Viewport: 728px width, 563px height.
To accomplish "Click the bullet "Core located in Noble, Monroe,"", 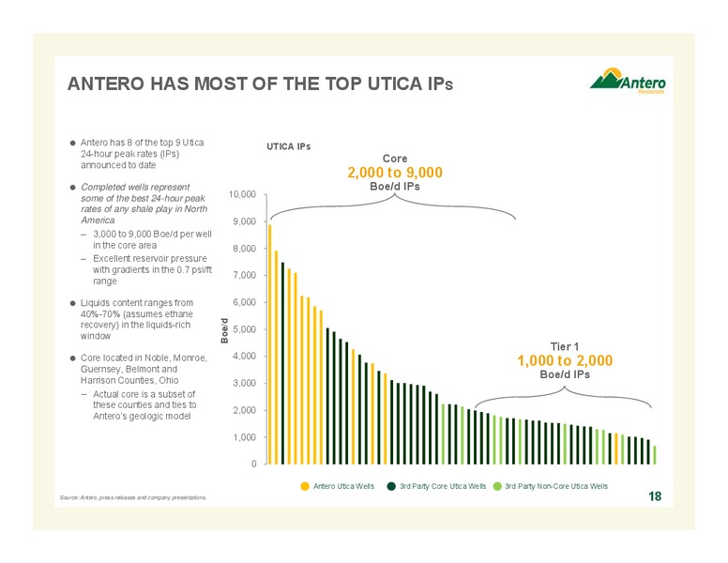I will pos(144,358).
